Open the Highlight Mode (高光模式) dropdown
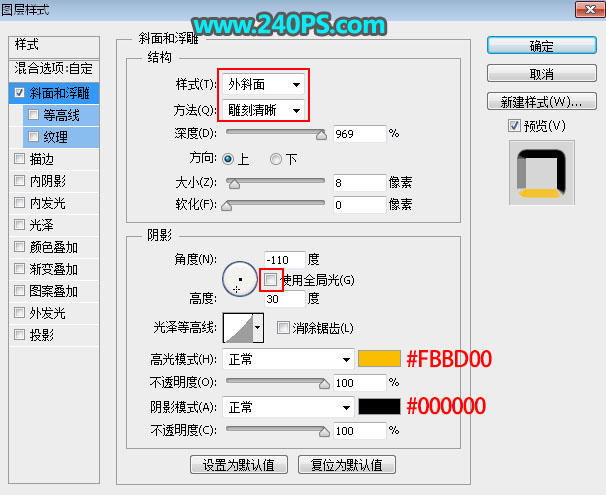The height and width of the screenshot is (495, 606). [289, 358]
